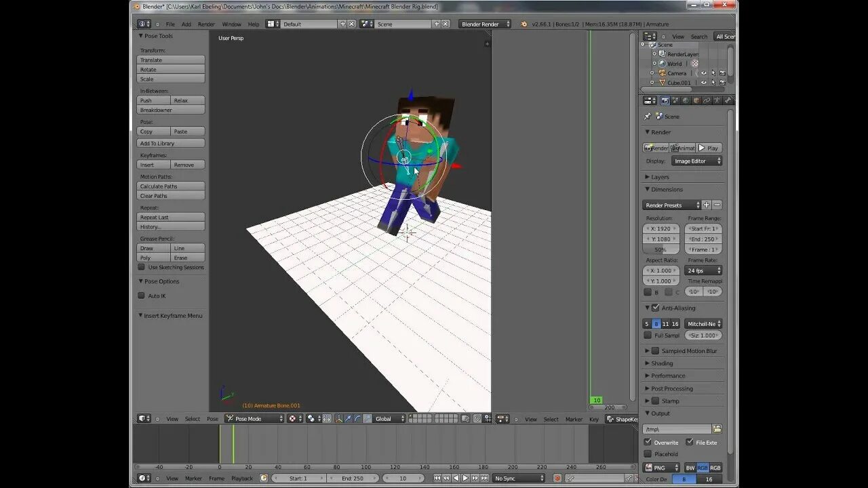
Task: Open the Object properties tab cube icon
Action: click(696, 100)
